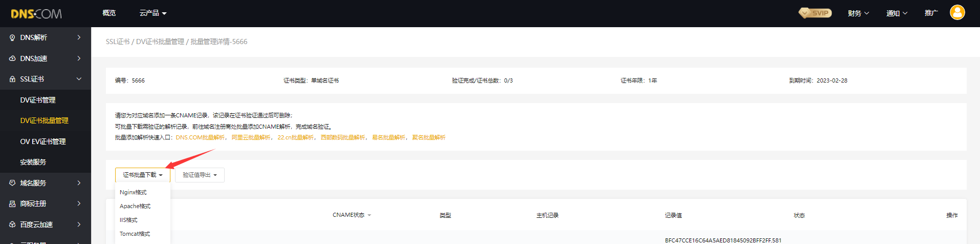Screen dimensions: 980x244
Task: Click the 阿里云批量解析 link
Action: click(x=251, y=137)
